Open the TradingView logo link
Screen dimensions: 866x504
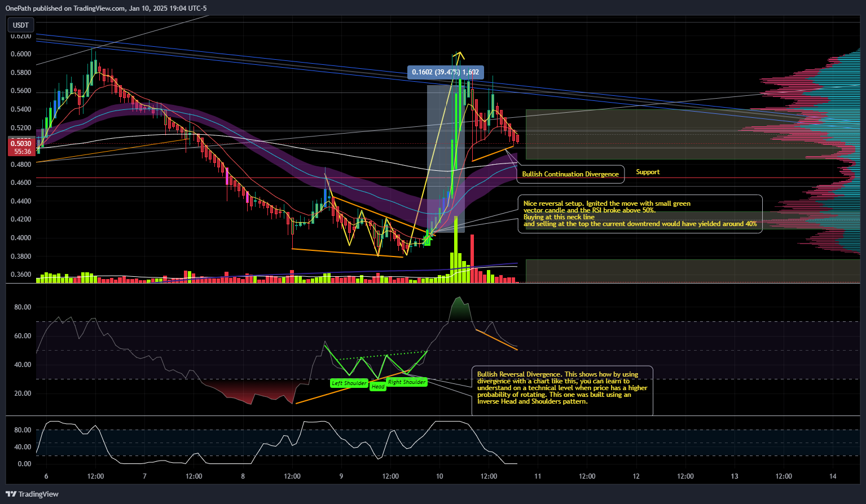pos(32,494)
